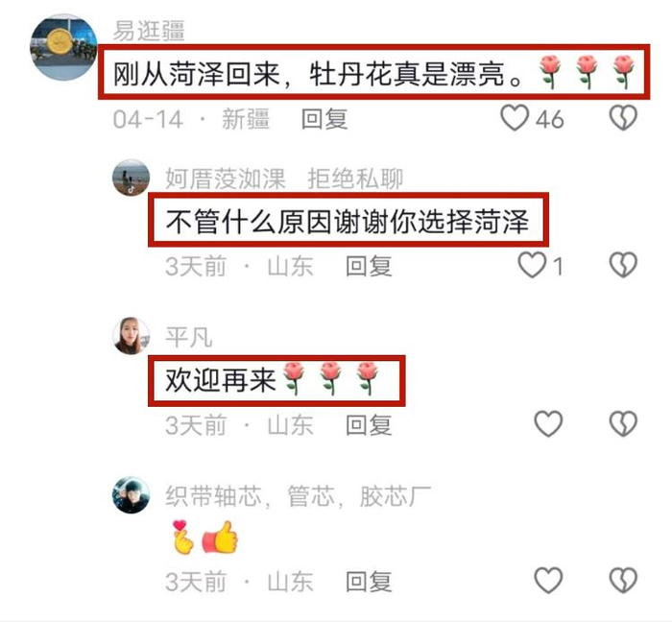
Task: Reply to 易逛疆's comment from 新疆
Action: (x=324, y=119)
